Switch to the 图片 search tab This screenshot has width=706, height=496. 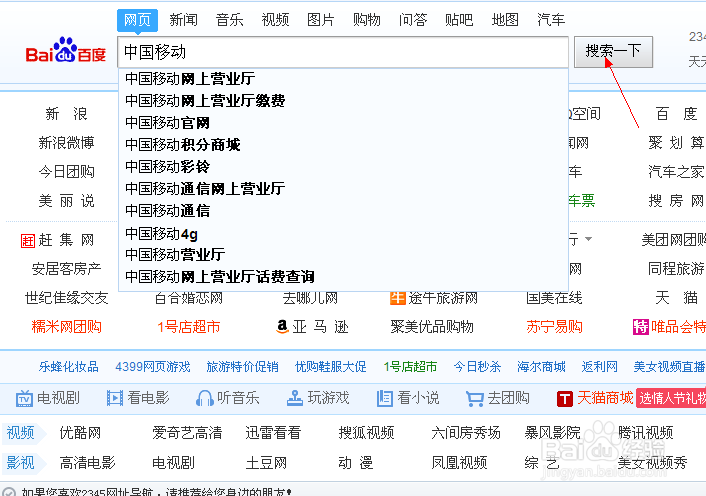321,20
